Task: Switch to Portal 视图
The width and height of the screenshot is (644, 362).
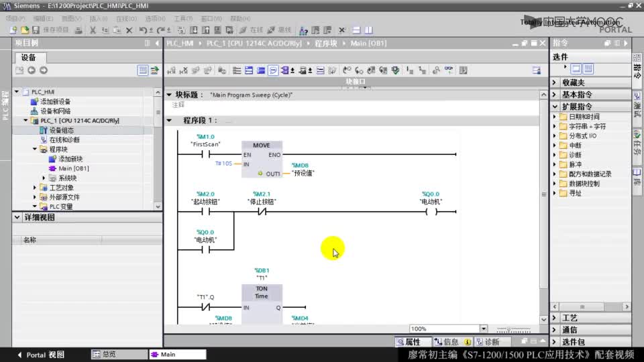Action: [x=41, y=355]
